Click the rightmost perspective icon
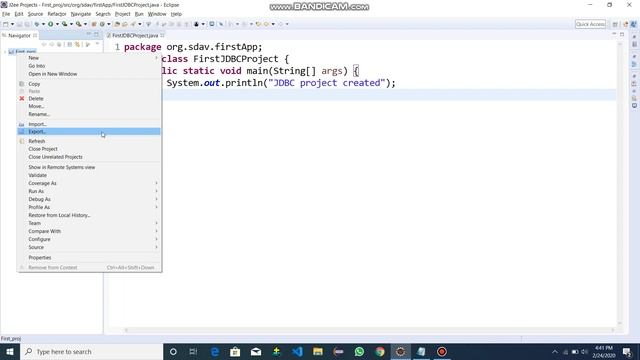Screen dimensions: 640x360 pos(633,24)
